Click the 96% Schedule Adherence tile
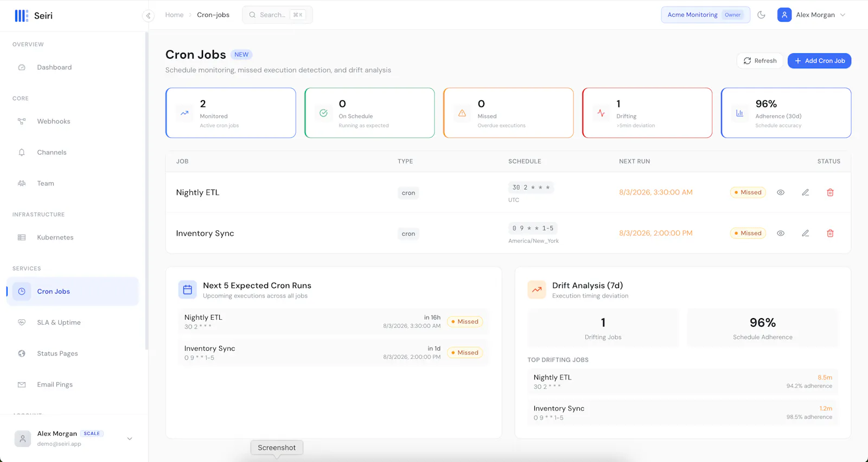 click(x=762, y=328)
